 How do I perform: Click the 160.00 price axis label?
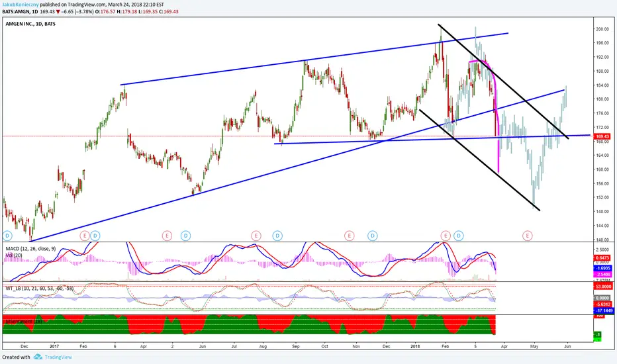click(602, 169)
